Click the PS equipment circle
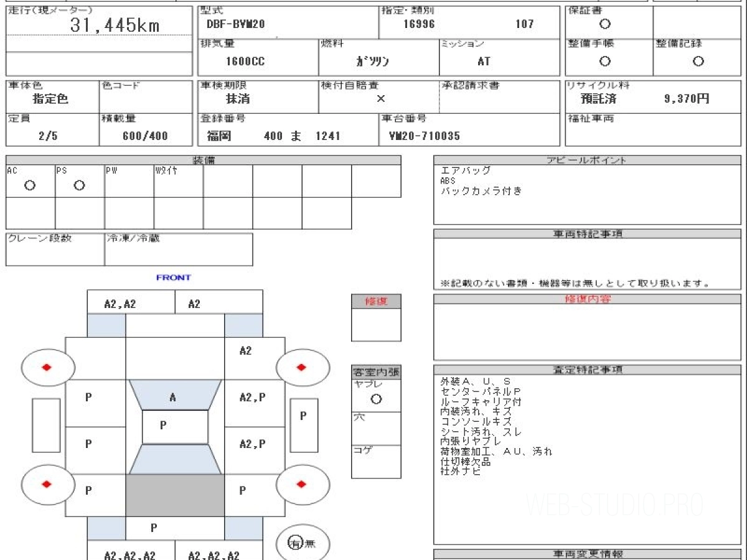747x560 pixels. [79, 185]
